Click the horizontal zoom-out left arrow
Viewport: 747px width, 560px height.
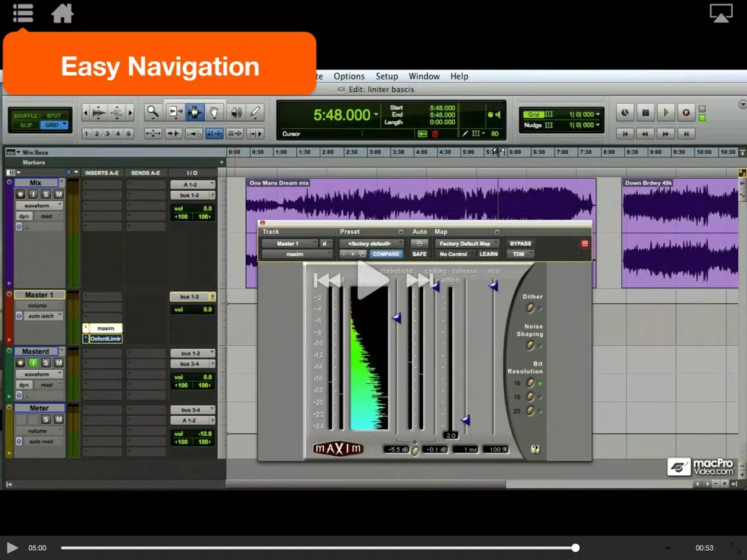click(85, 113)
